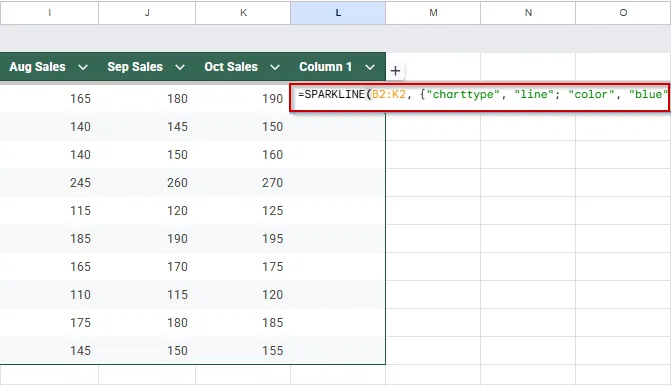Select Sep Sales cell with value 190
671x386 pixels.
tap(147, 239)
